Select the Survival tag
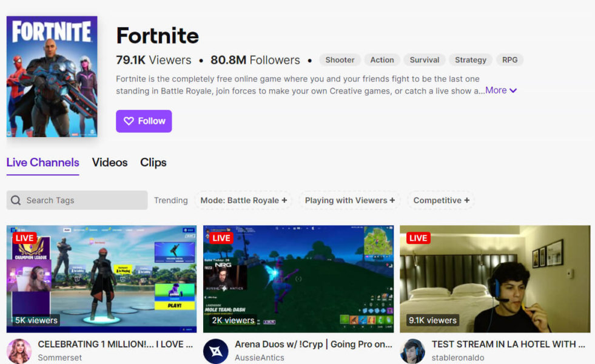The image size is (595, 364). pyautogui.click(x=424, y=60)
